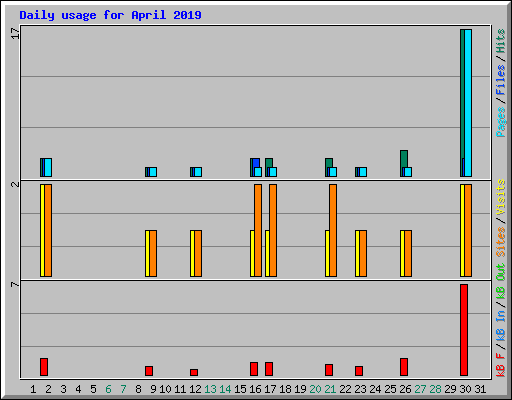The width and height of the screenshot is (512, 400).
Task: Select the red kB bar for day 17
Action: pyautogui.click(x=269, y=369)
